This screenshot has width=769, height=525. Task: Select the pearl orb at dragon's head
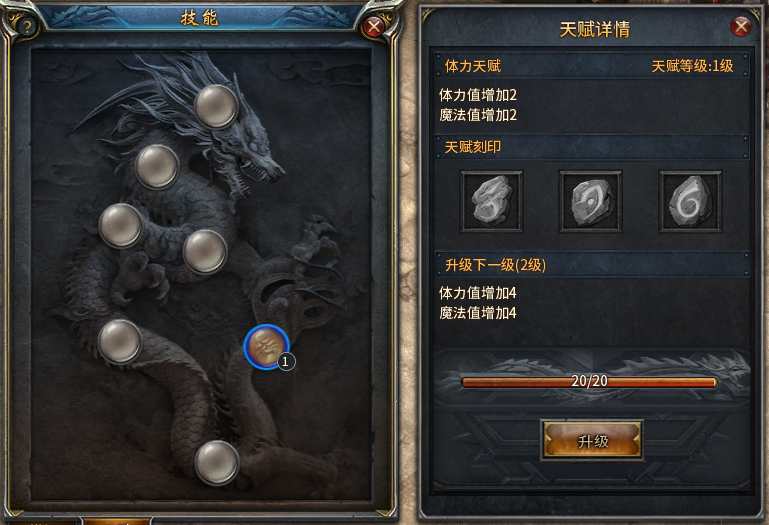pyautogui.click(x=216, y=106)
